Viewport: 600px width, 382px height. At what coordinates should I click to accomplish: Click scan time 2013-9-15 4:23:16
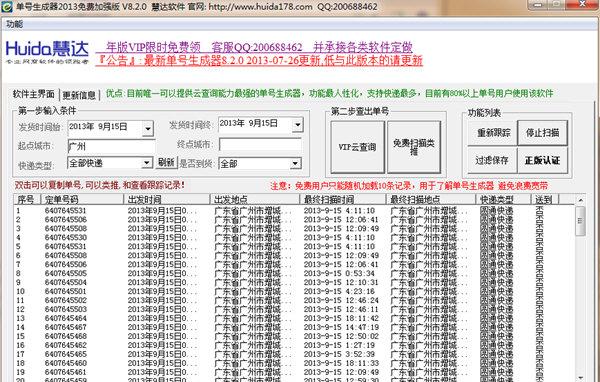[339, 291]
